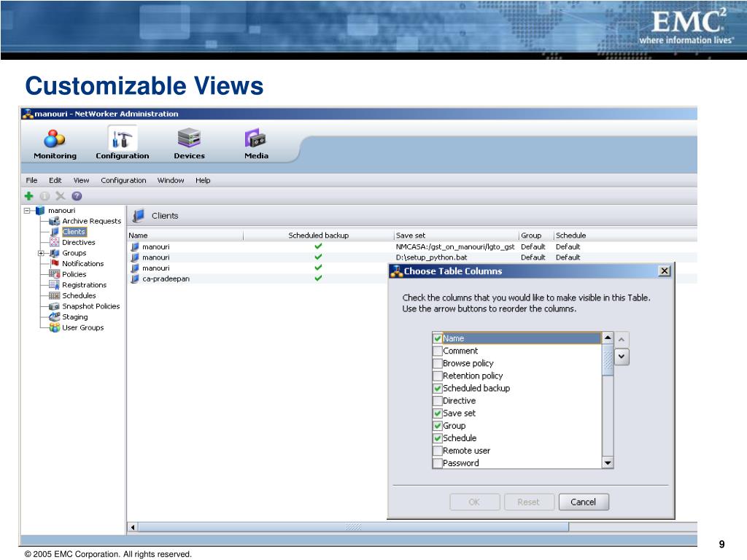Click column list scroll down arrow
The height and width of the screenshot is (560, 747).
click(x=608, y=463)
